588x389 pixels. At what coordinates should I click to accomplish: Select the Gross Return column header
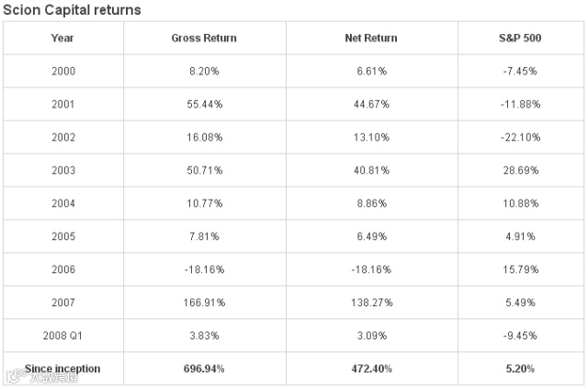tap(204, 38)
